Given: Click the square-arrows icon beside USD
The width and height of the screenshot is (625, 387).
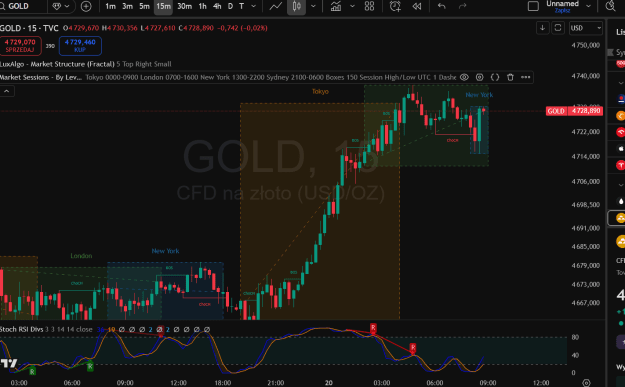Looking at the screenshot, I should click(x=558, y=28).
